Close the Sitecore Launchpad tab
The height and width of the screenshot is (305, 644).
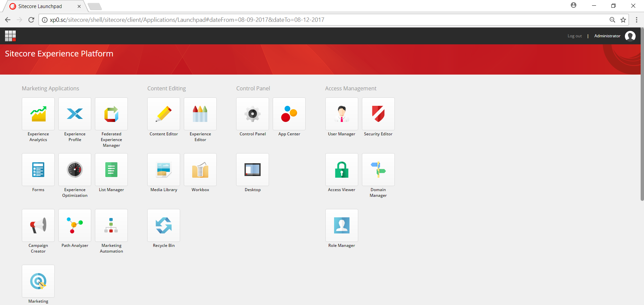[79, 6]
